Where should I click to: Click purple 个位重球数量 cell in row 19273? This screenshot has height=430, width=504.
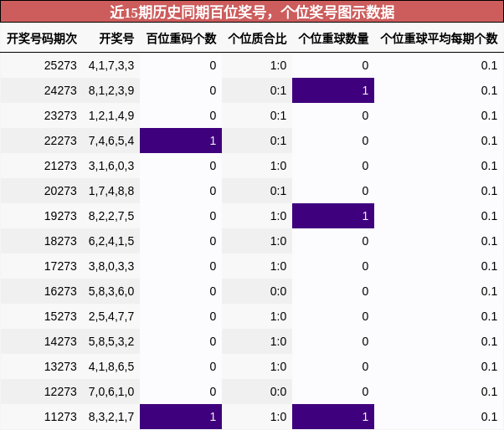(333, 216)
